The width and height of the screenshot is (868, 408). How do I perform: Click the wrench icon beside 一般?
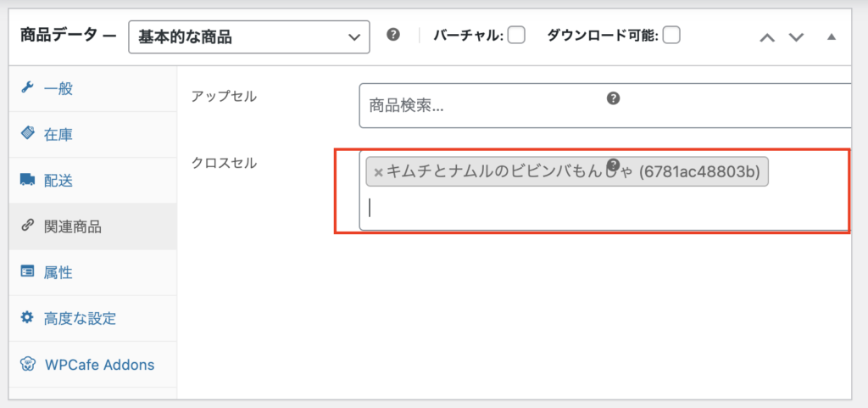(26, 87)
